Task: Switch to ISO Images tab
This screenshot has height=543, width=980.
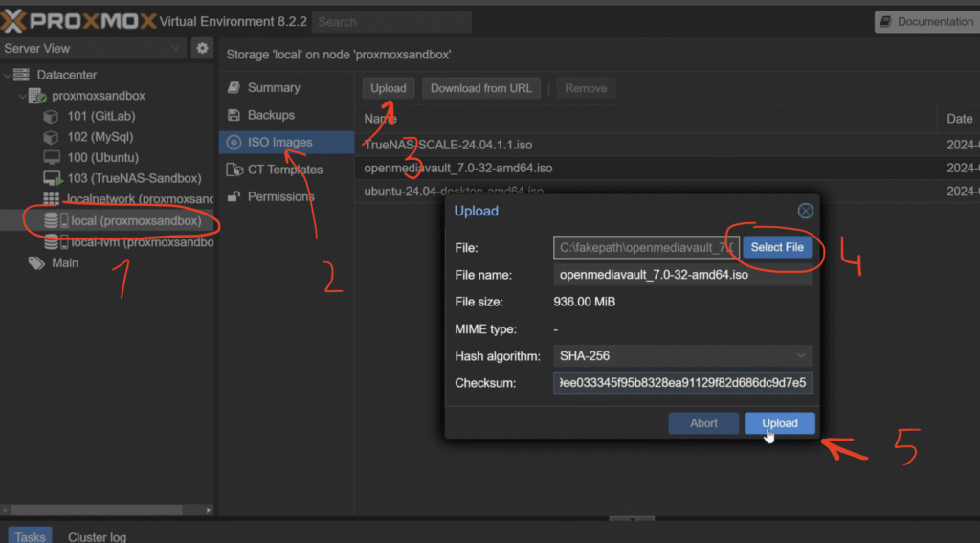Action: pos(286,143)
